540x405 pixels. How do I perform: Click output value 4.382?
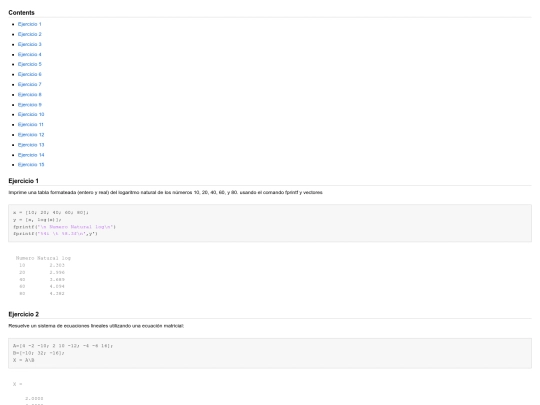(57, 293)
